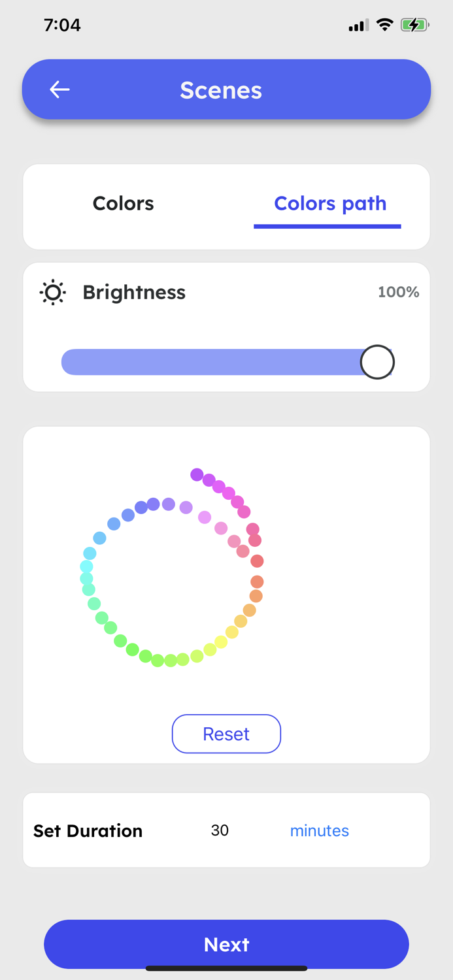The image size is (453, 980).
Task: Click the left part of Brightness track
Action: point(131,362)
